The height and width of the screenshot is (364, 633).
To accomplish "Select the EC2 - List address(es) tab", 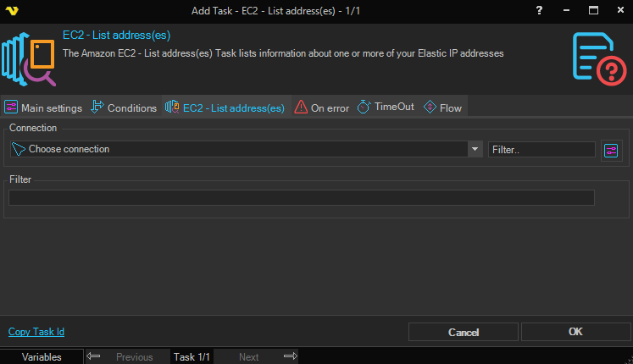I will [225, 108].
